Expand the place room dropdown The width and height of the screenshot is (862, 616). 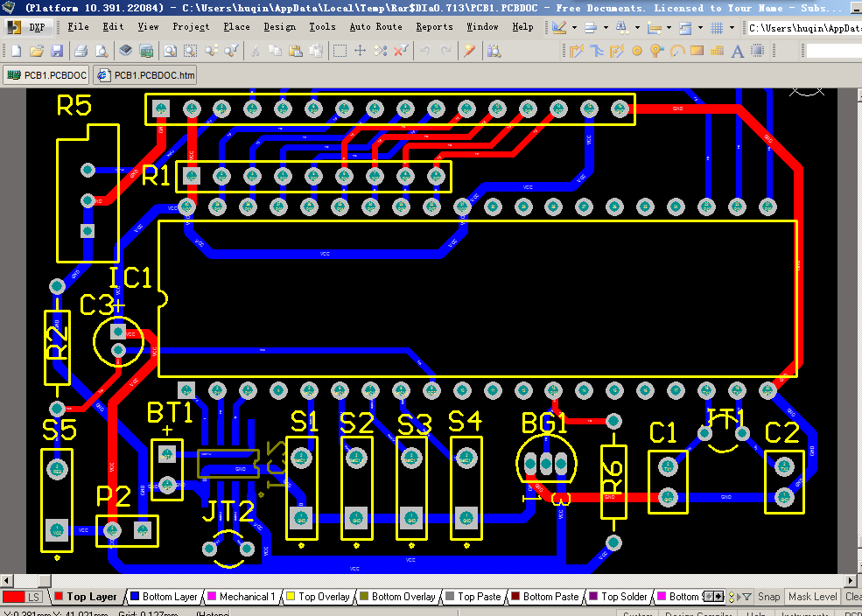point(700,27)
